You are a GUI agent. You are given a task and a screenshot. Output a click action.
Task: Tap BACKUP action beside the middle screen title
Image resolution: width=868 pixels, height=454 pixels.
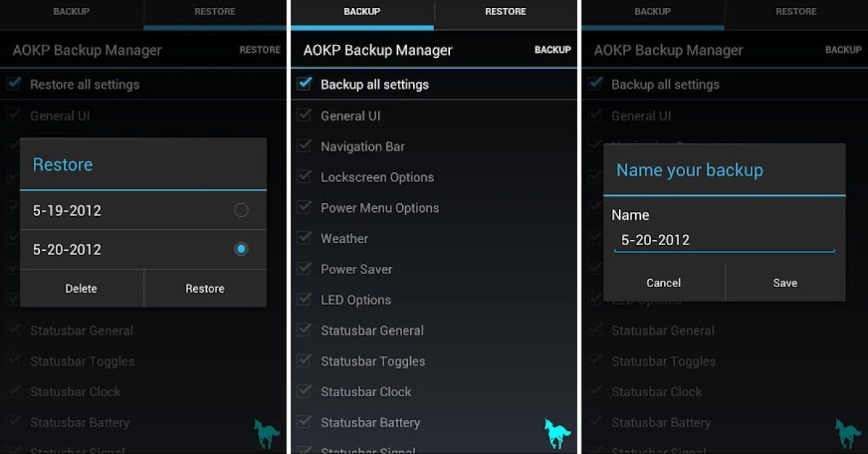553,50
